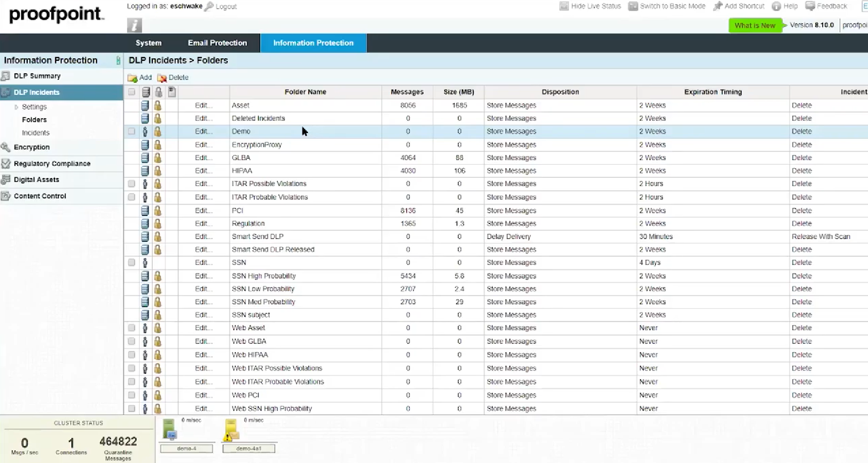Screen dimensions: 868x463
Task: Open DLP Incidents in sidebar
Action: click(62, 92)
